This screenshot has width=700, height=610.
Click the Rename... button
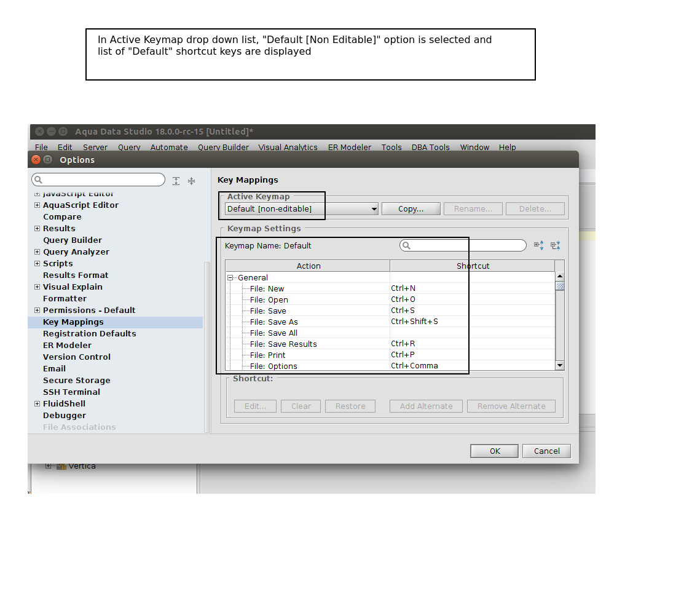click(x=473, y=208)
